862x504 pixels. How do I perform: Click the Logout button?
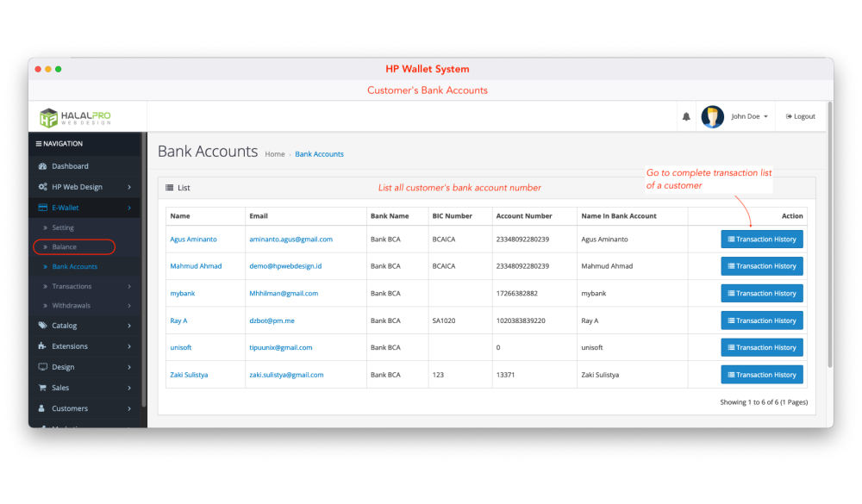[x=800, y=117]
